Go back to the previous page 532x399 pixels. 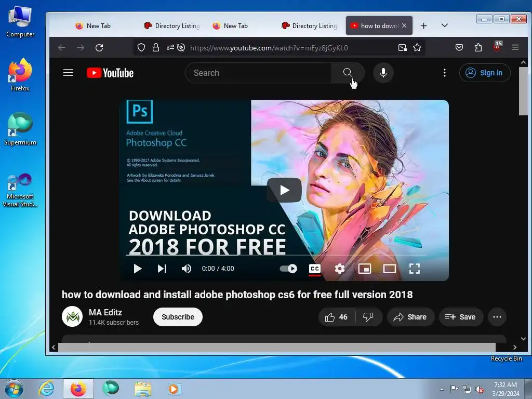(62, 48)
